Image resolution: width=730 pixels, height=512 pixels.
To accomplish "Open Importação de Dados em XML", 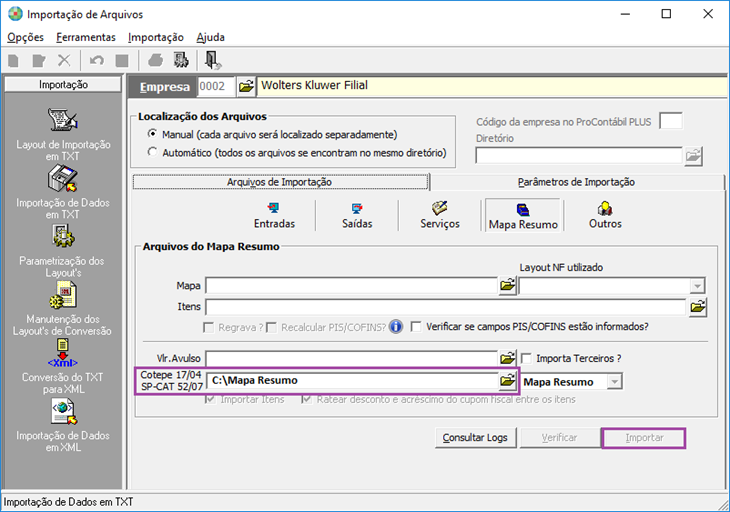I will click(x=63, y=425).
